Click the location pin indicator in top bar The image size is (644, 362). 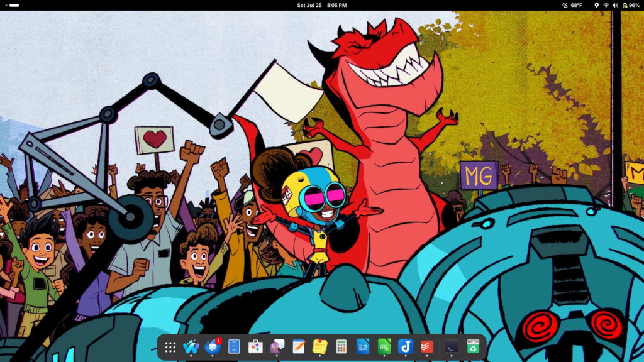[596, 5]
